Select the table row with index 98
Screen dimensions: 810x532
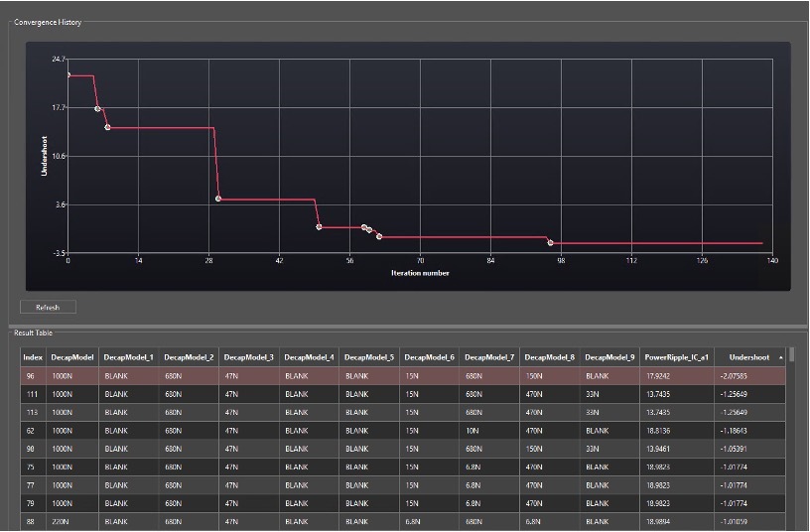pos(403,449)
